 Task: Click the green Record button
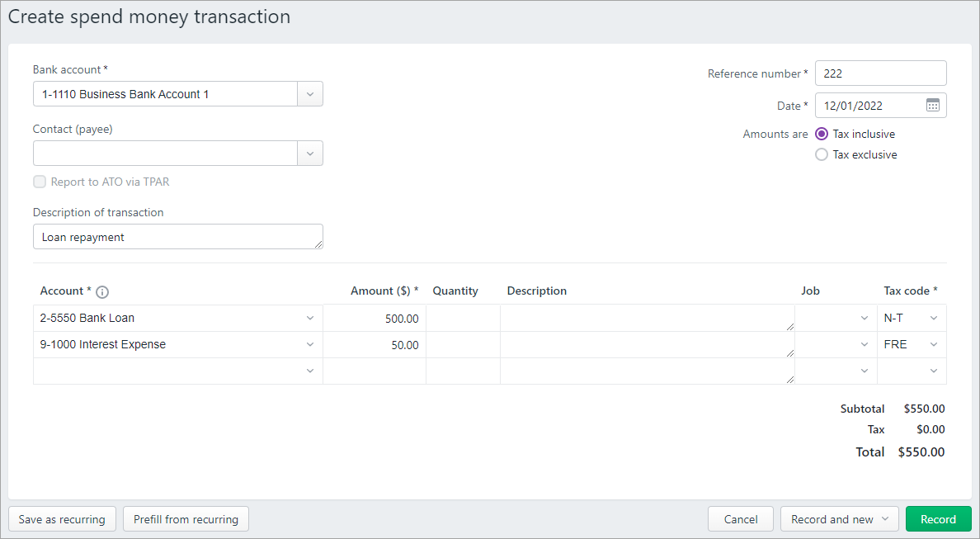coord(938,518)
